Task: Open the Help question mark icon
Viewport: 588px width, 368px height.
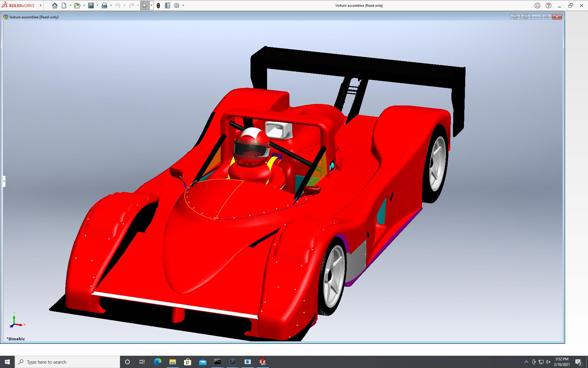Action: (548, 6)
